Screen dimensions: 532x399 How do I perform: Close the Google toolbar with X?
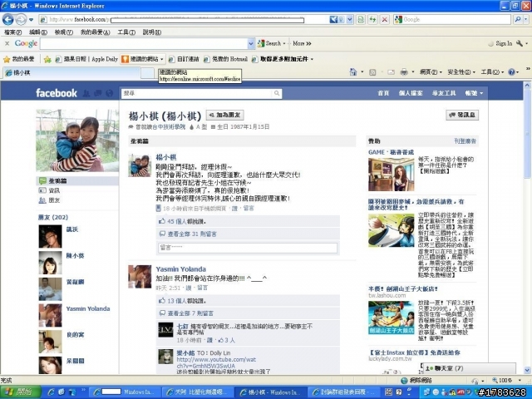pyautogui.click(x=7, y=43)
